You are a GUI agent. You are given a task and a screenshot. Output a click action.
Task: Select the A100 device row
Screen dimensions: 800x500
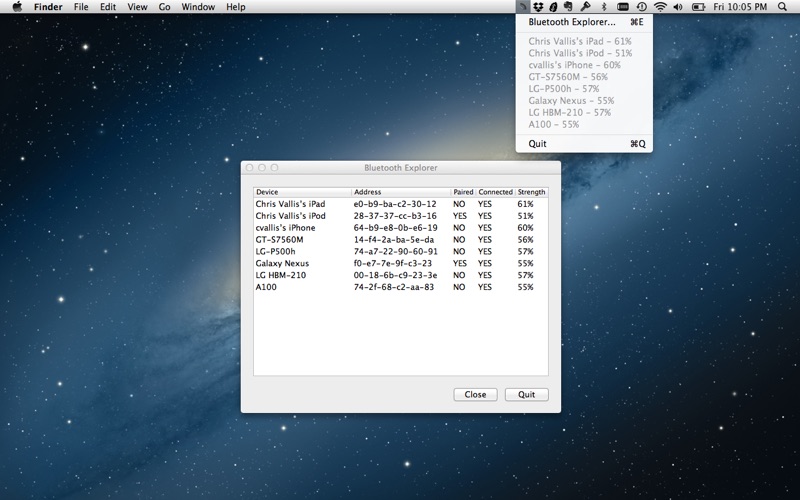click(x=401, y=287)
